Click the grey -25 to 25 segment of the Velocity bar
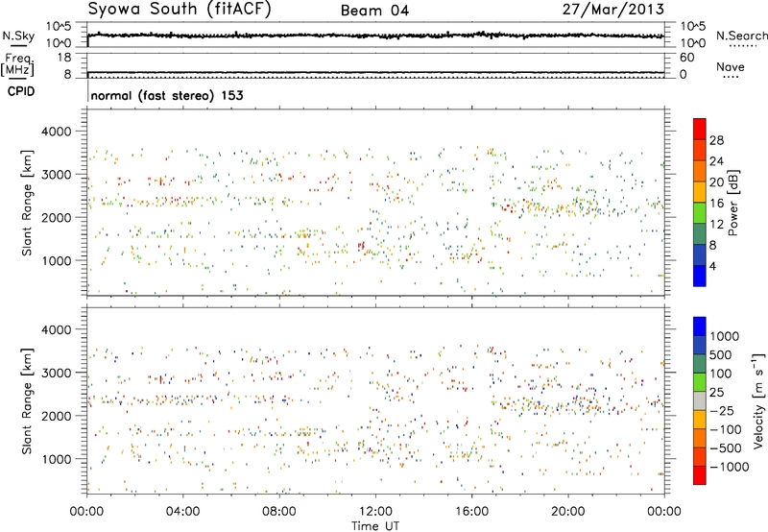Viewport: 768px width, 532px height. [700, 401]
